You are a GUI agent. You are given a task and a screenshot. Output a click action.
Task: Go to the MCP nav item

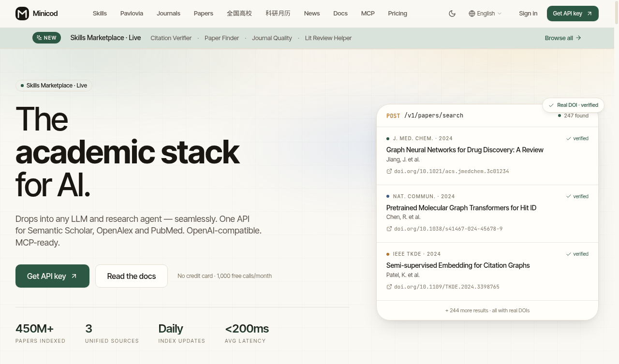(368, 14)
